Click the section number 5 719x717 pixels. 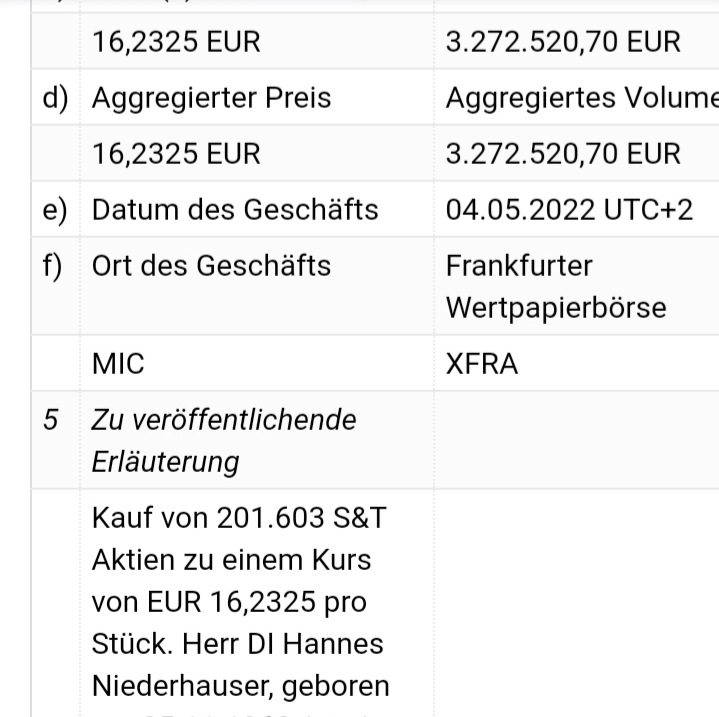51,420
